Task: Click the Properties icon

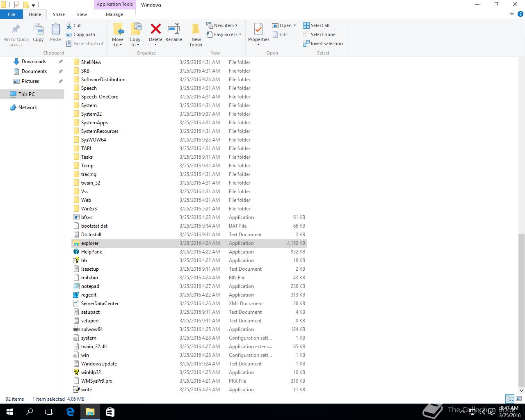Action: coord(258,29)
